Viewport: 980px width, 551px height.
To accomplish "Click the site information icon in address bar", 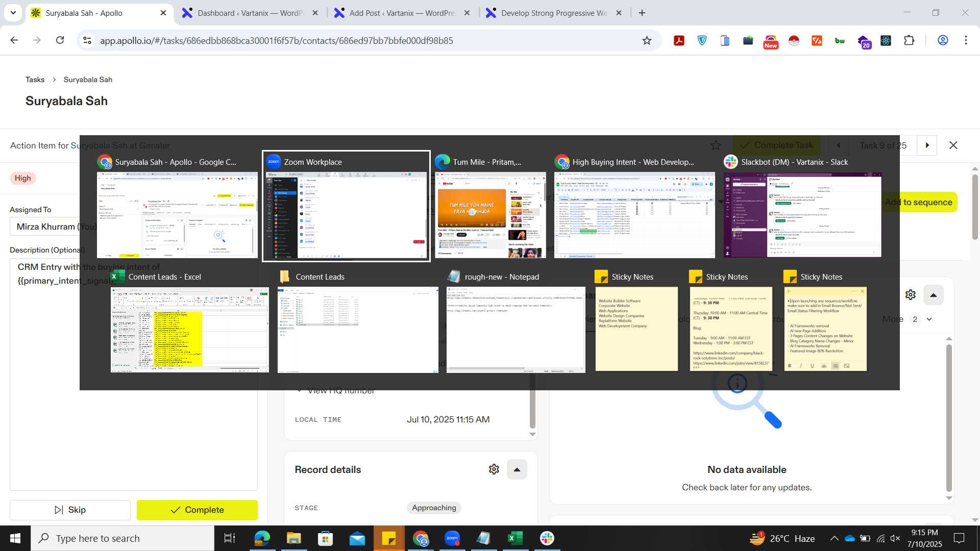I will click(x=87, y=40).
